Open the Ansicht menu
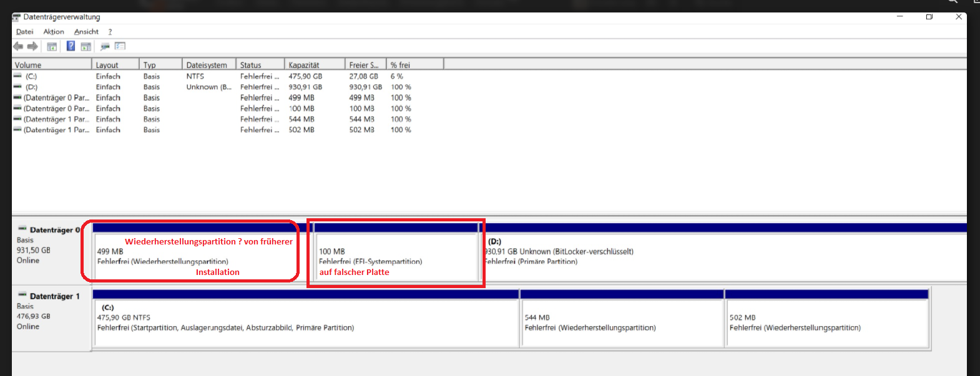The height and width of the screenshot is (376, 980). click(86, 32)
